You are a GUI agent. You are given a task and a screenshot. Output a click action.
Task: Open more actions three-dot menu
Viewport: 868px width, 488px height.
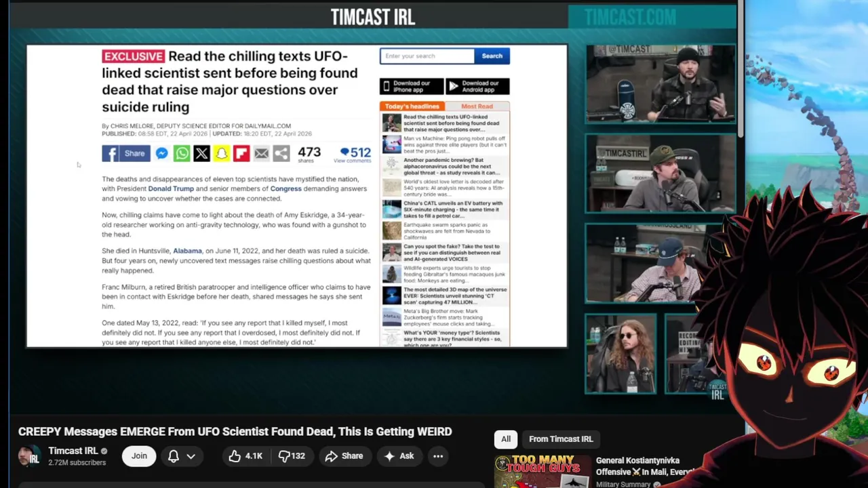coord(438,456)
